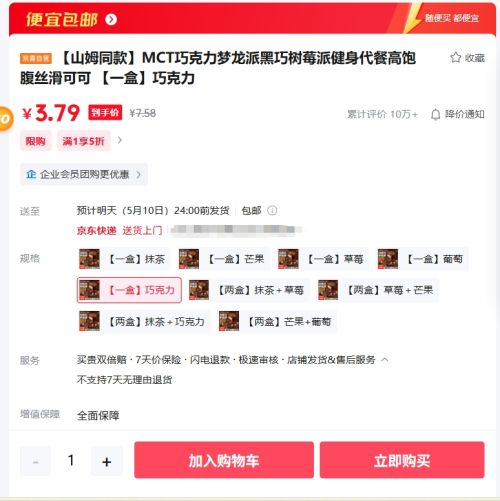Viewport: 500px width, 501px height.
Task: Click the 加入购物车 button
Action: (224, 460)
